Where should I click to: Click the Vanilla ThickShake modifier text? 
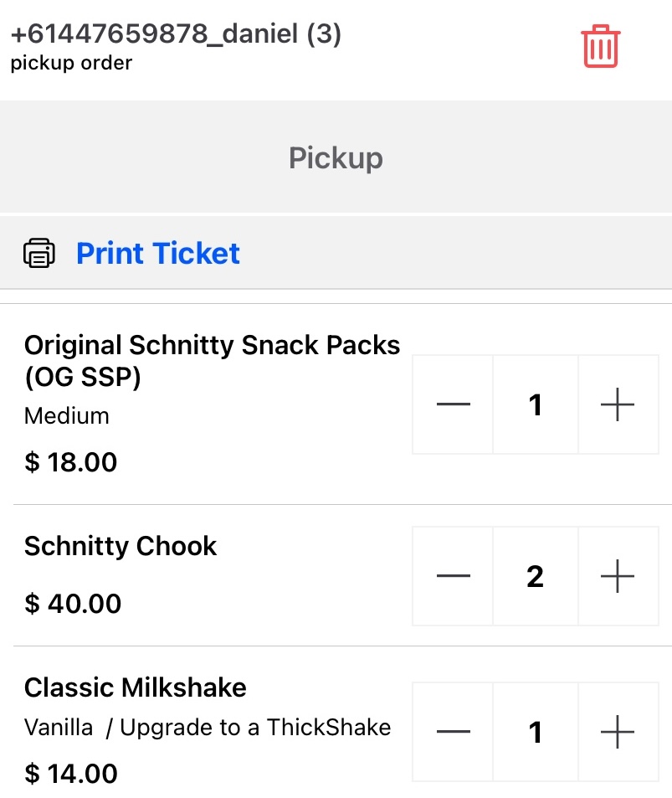click(x=208, y=727)
